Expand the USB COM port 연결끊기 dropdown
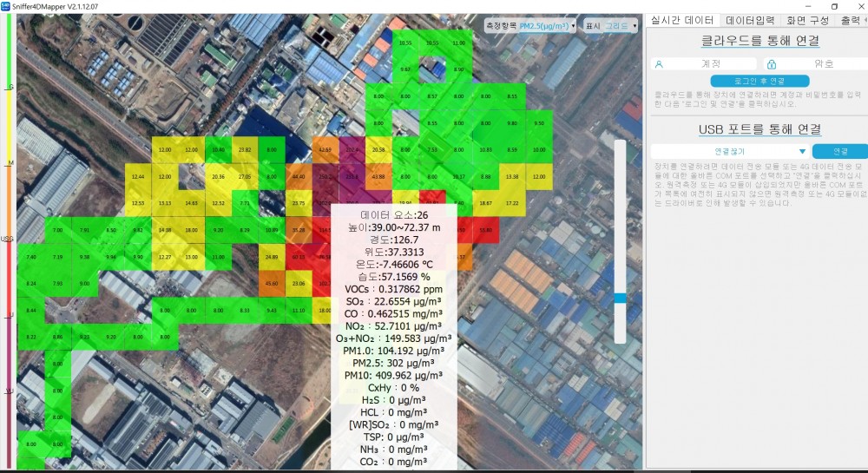The image size is (868, 473). (729, 151)
